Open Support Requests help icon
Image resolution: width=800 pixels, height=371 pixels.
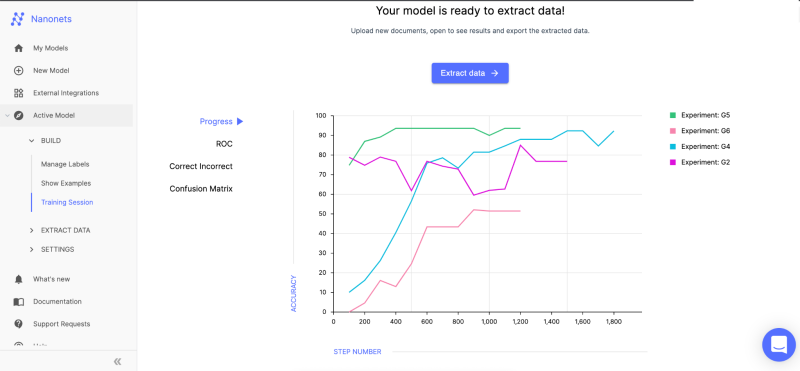[x=18, y=324]
